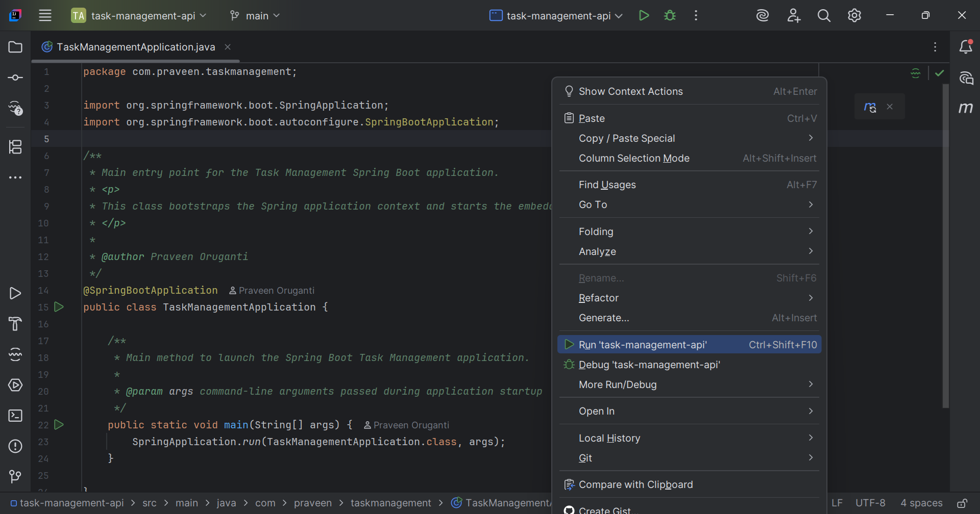Viewport: 980px width, 514px height.
Task: Show more tool windows ellipsis
Action: [x=15, y=177]
